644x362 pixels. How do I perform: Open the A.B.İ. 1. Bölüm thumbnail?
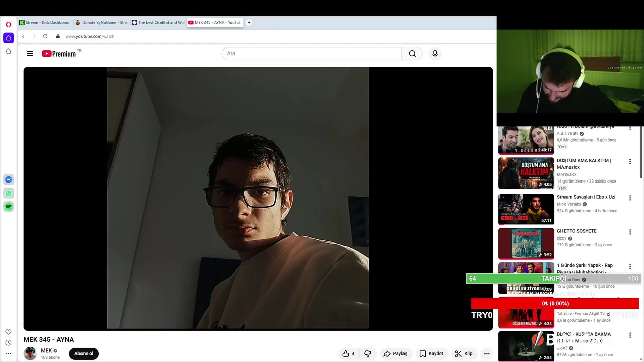pos(526,140)
